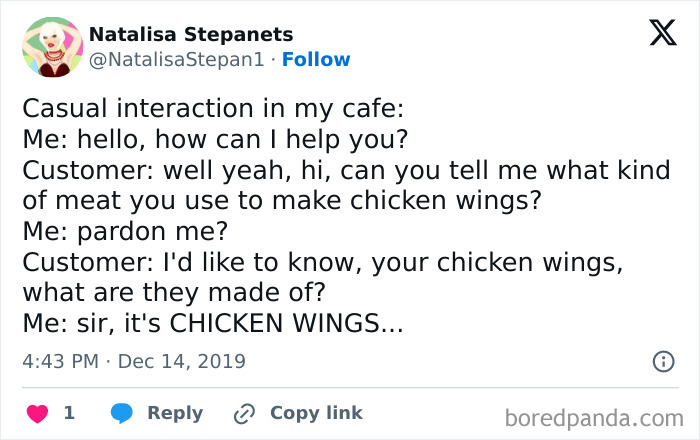The image size is (700, 440).
Task: Click the like count number 1
Action: tap(69, 413)
